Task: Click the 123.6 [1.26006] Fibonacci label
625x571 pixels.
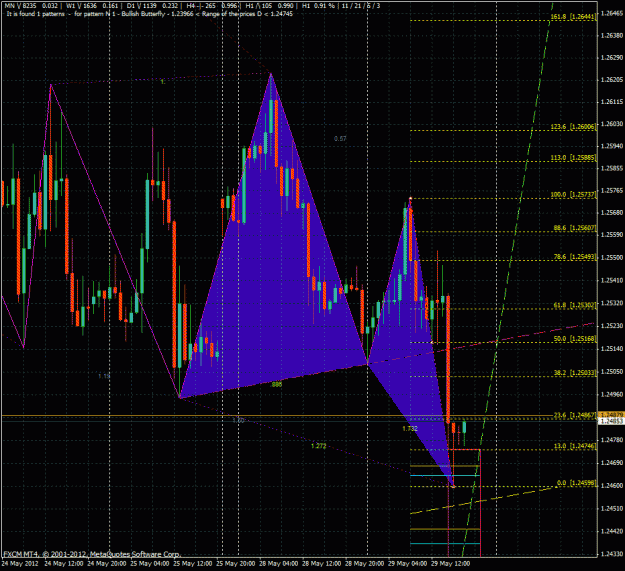Action: coord(573,127)
